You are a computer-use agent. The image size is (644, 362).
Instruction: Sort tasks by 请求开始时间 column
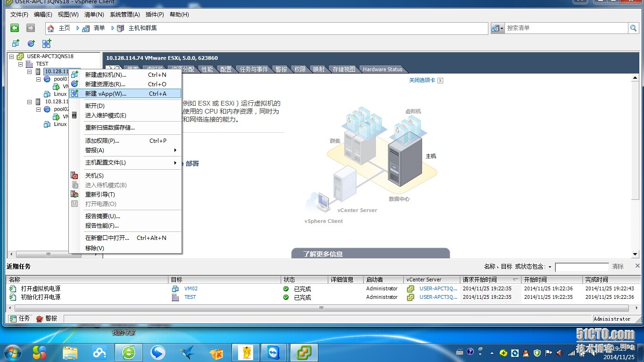coord(490,280)
